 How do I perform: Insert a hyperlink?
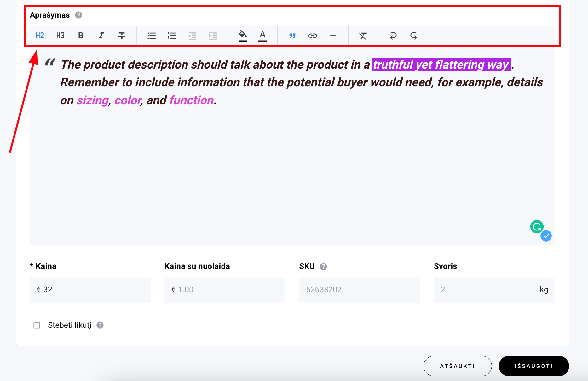coord(313,36)
